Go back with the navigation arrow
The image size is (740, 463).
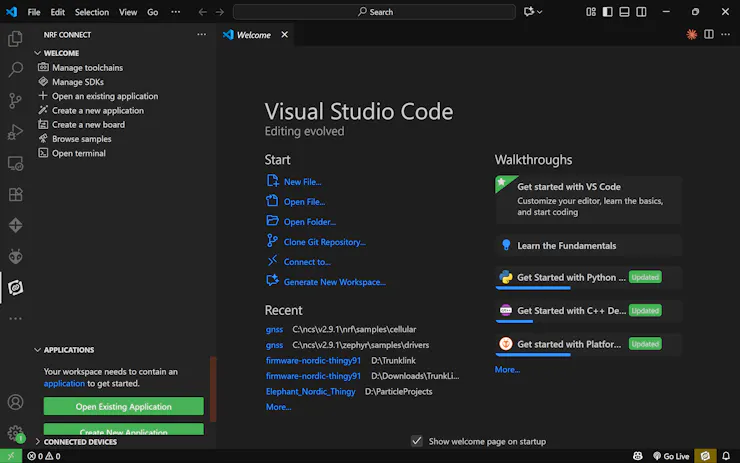[x=202, y=12]
